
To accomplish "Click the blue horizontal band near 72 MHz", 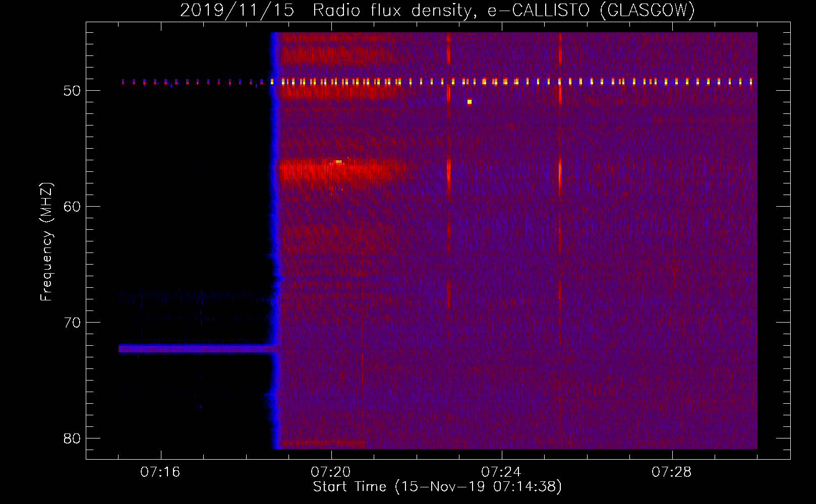I will click(198, 348).
